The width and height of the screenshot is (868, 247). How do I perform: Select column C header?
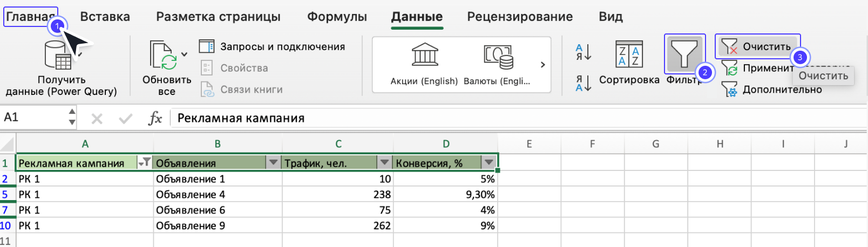point(338,144)
